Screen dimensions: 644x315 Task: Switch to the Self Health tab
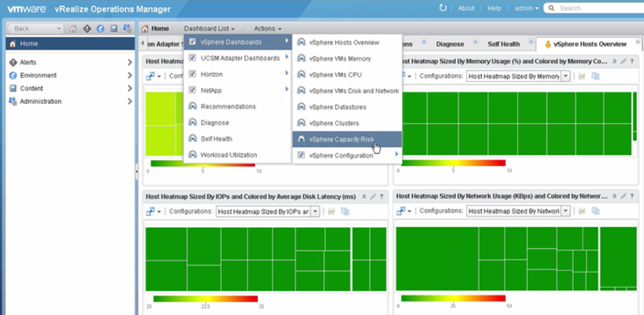coord(504,45)
